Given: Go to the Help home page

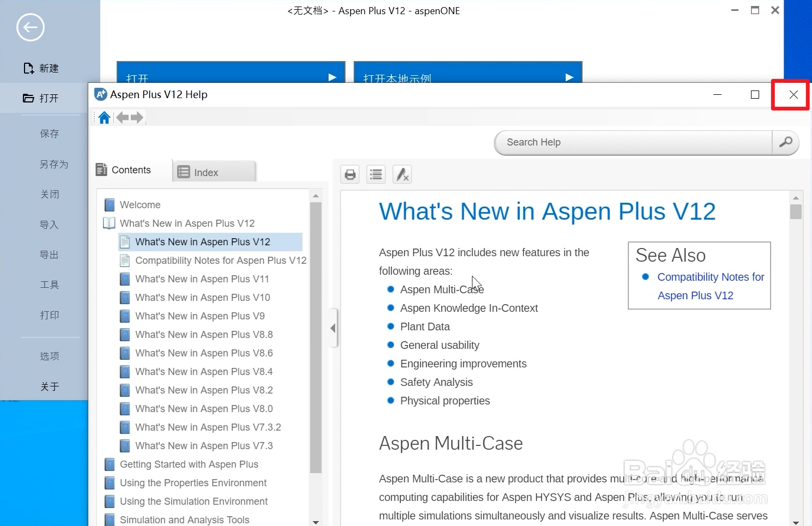Looking at the screenshot, I should tap(103, 117).
